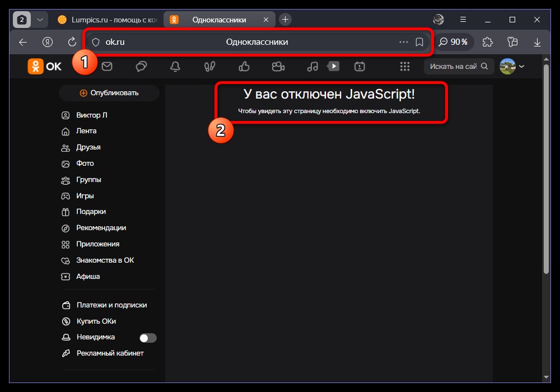Image resolution: width=560 pixels, height=392 pixels.
Task: Click the Искать на сайте search field
Action: [459, 67]
